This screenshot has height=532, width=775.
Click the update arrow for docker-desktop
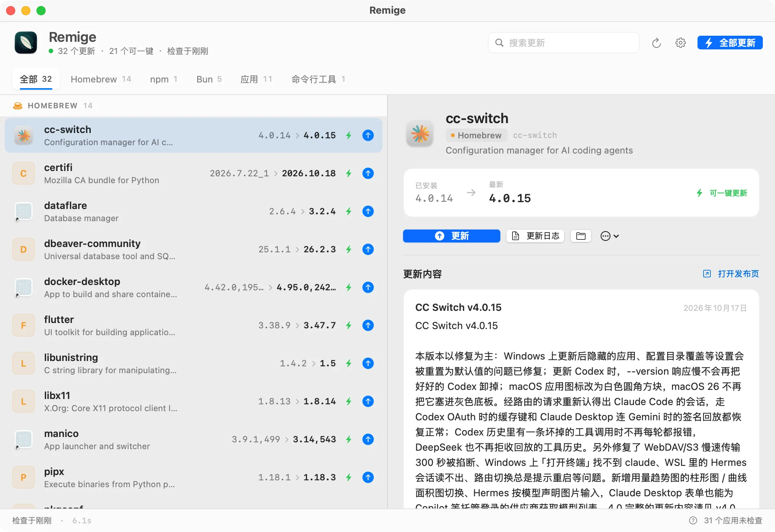(x=368, y=287)
